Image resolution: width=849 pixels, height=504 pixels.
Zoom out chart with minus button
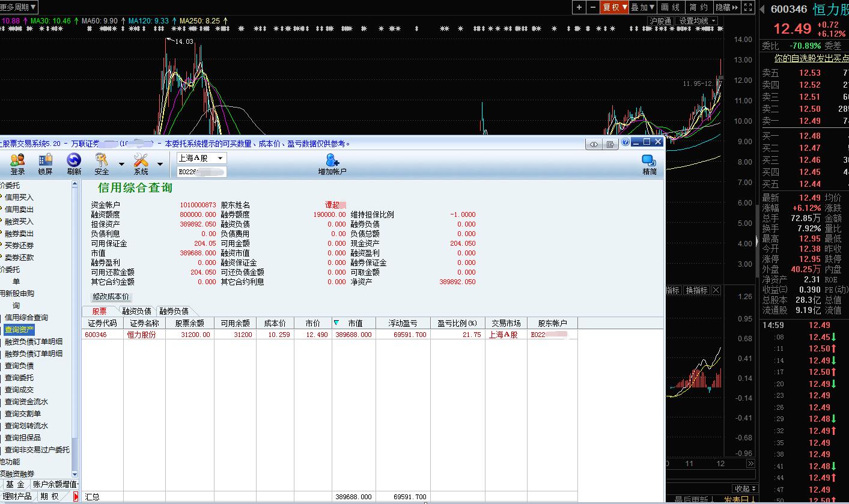coord(593,7)
